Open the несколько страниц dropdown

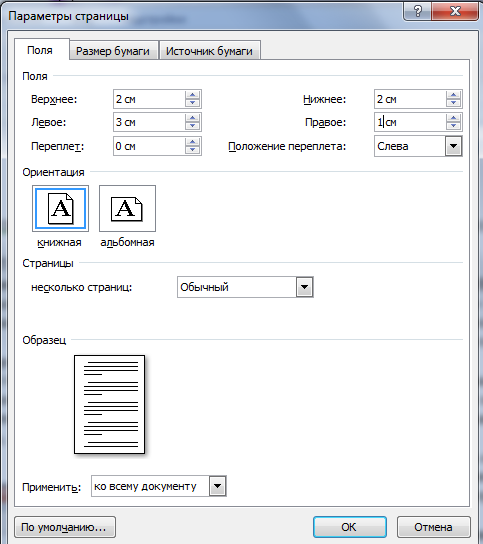(304, 287)
